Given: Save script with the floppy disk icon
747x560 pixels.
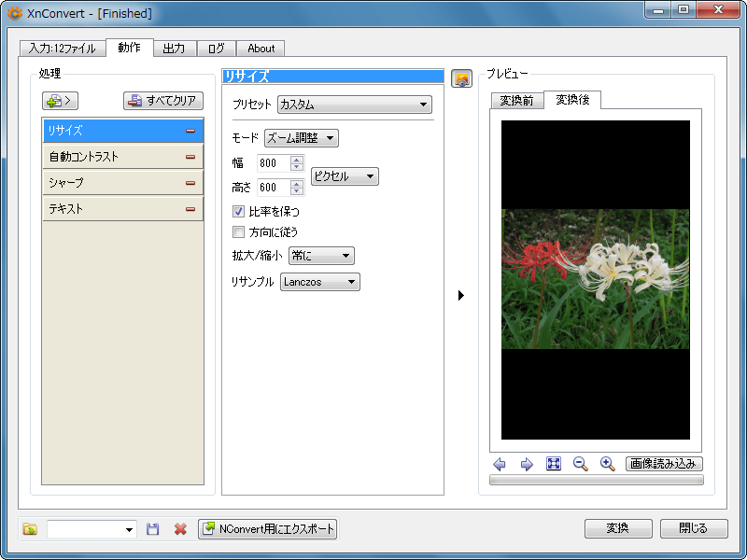Looking at the screenshot, I should point(152,529).
